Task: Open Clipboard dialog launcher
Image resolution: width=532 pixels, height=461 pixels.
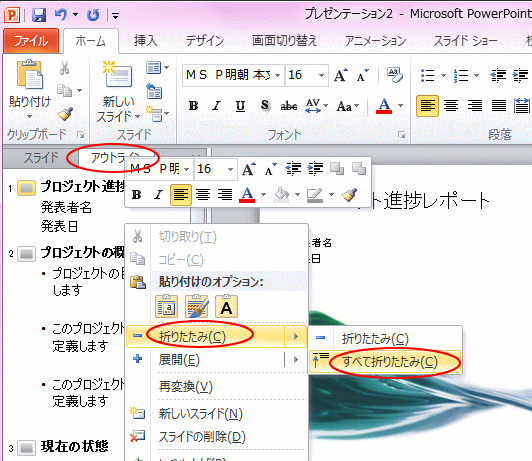Action: click(x=81, y=135)
